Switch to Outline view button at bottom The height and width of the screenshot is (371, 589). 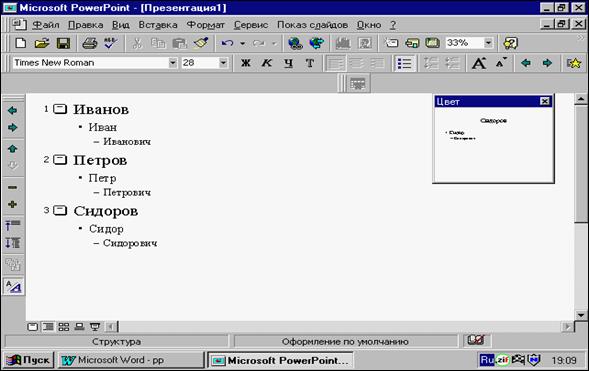(x=48, y=327)
